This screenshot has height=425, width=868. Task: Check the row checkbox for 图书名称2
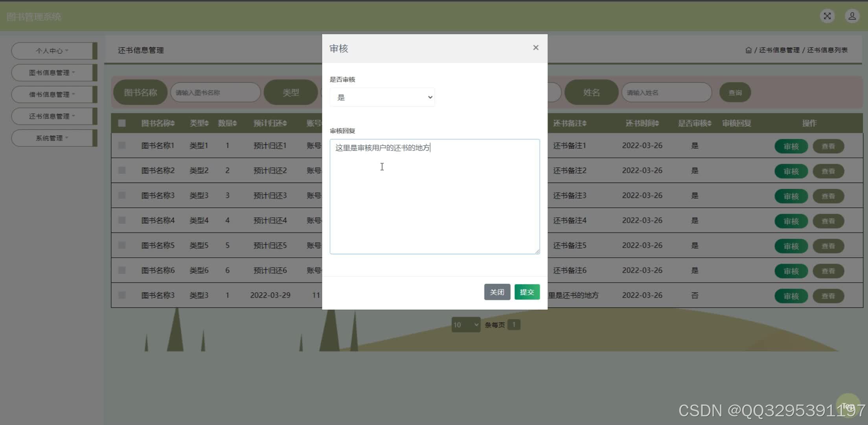click(x=122, y=170)
